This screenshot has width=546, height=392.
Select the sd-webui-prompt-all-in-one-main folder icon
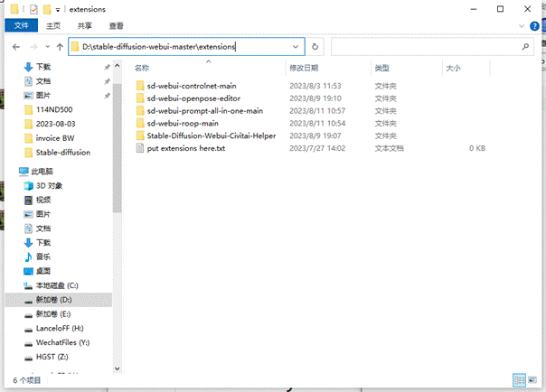(140, 111)
